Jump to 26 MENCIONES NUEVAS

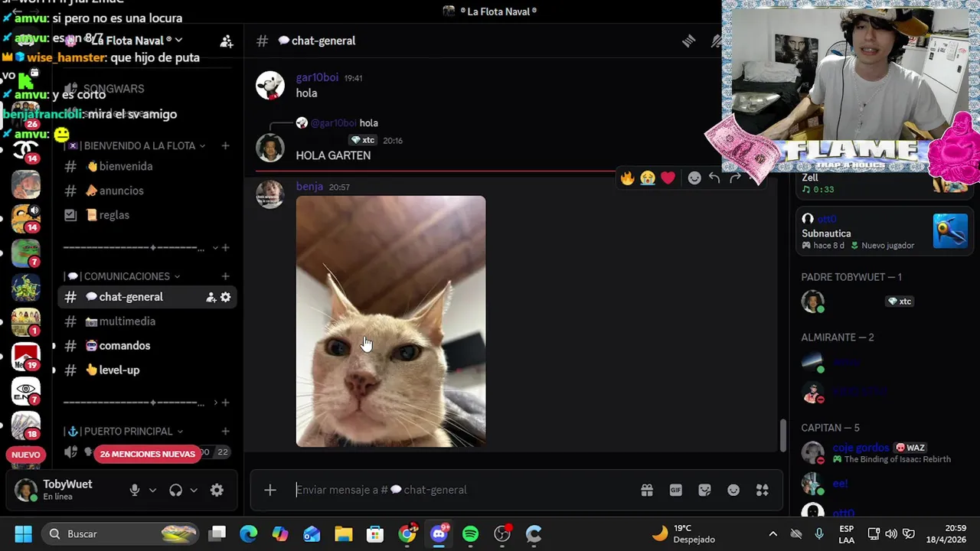pyautogui.click(x=147, y=454)
